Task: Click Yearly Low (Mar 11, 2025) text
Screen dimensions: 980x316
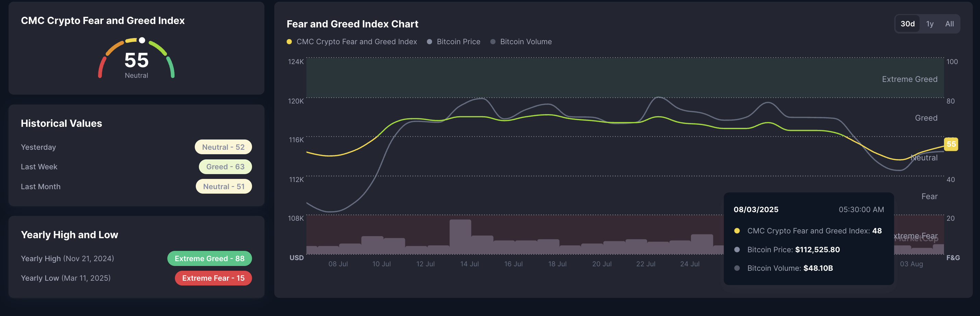Action: click(x=66, y=278)
